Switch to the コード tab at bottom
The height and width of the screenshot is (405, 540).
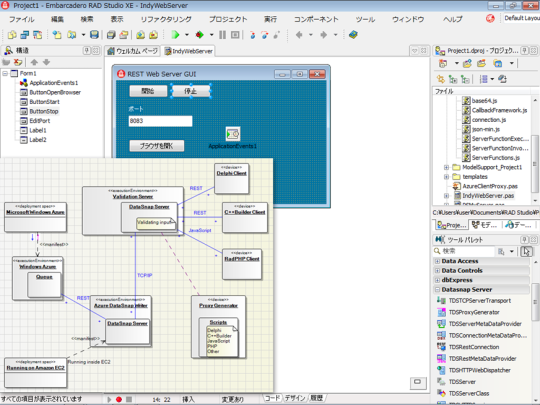[272, 398]
